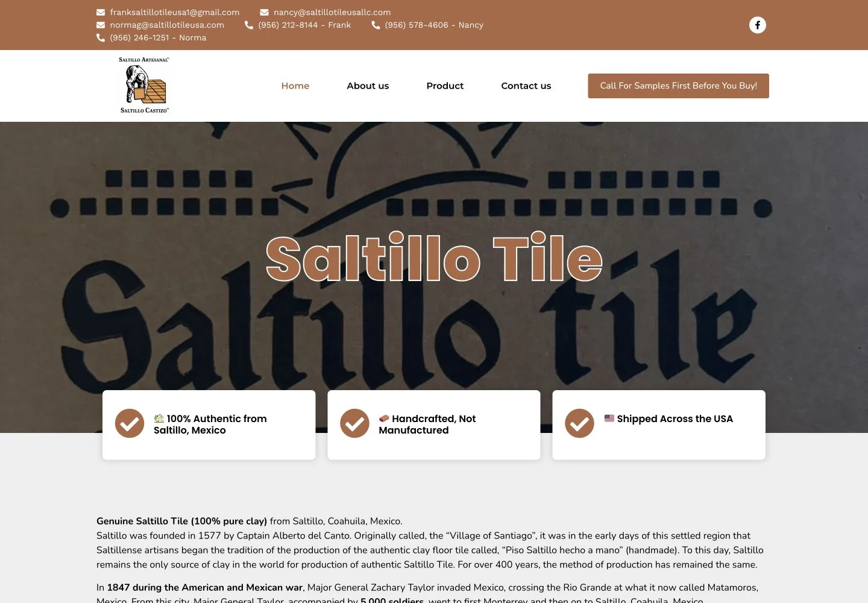868x603 pixels.
Task: Click phone icon next to Nancy's number
Action: click(x=376, y=25)
